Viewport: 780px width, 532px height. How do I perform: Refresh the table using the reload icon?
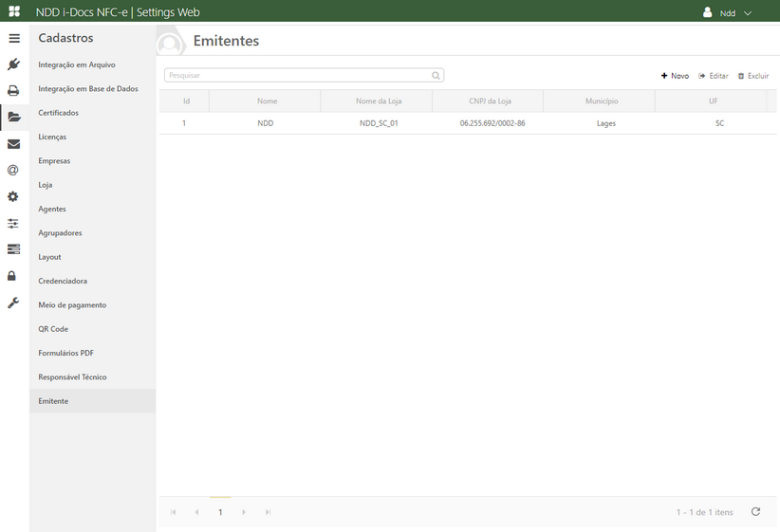coord(755,512)
